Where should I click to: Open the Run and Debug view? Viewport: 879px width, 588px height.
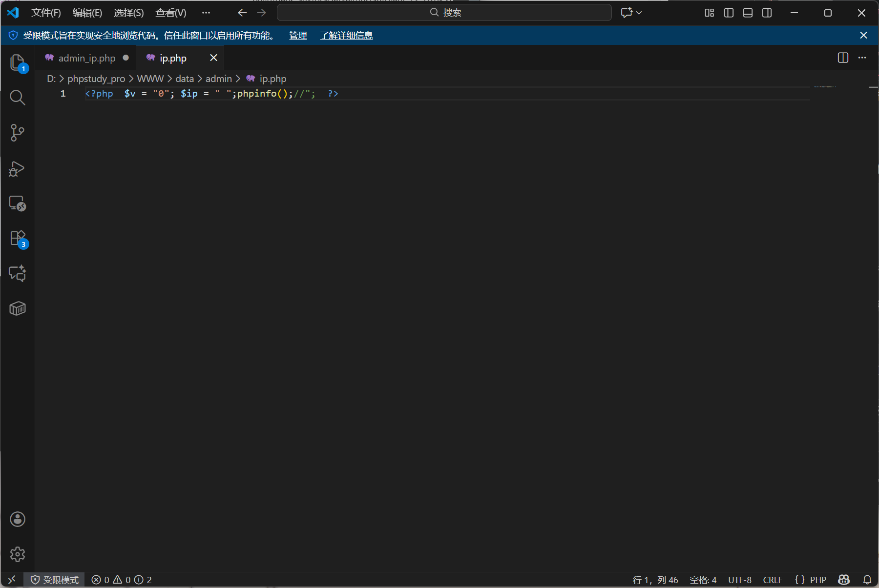pos(17,169)
